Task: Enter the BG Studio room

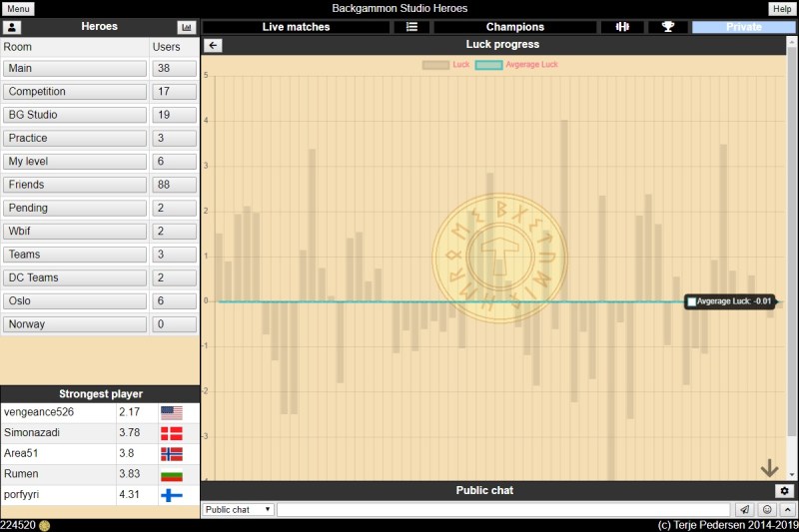Action: (x=74, y=115)
